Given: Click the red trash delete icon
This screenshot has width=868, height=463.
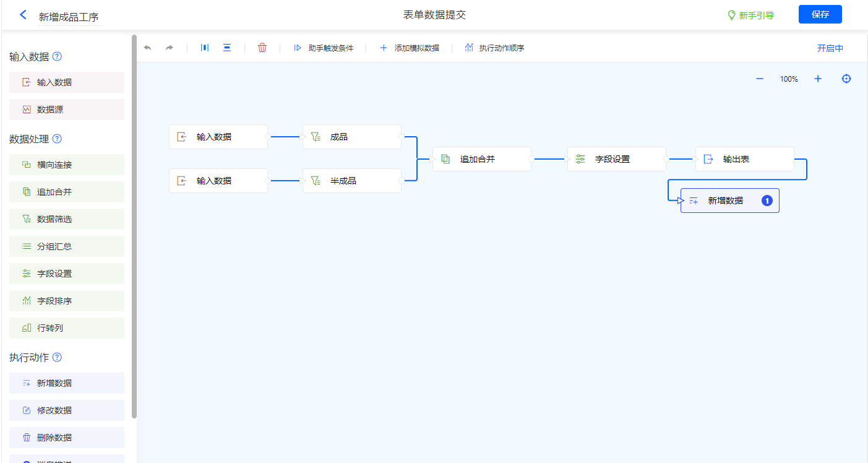Looking at the screenshot, I should [x=262, y=48].
